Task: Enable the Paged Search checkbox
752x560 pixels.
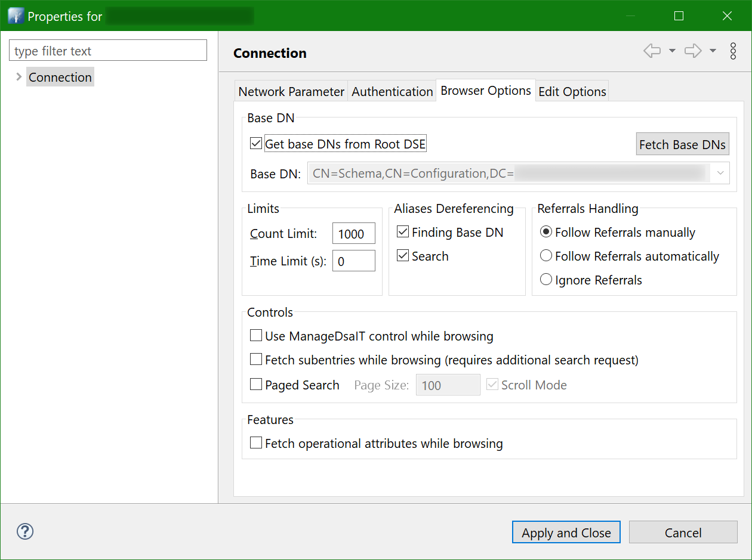Action: [x=256, y=385]
